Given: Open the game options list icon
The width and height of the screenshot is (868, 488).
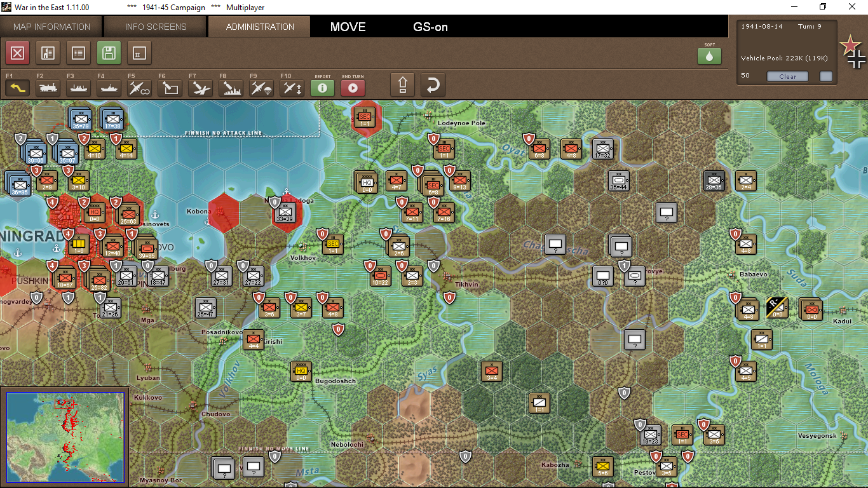Looking at the screenshot, I should tap(78, 53).
